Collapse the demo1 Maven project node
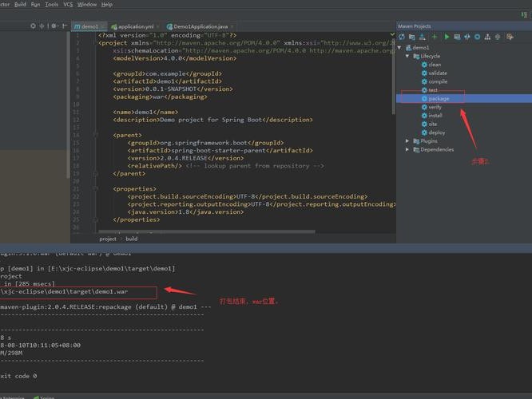Image resolution: width=532 pixels, height=399 pixels. 399,47
